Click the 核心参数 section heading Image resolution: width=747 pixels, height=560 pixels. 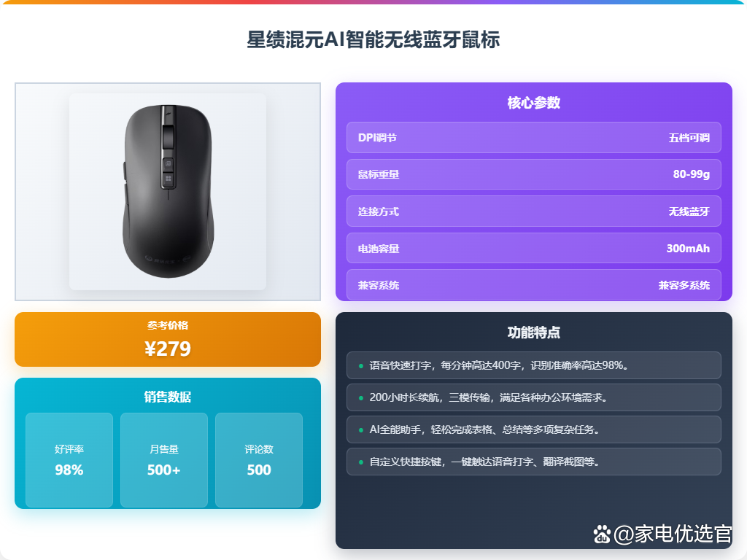(533, 102)
